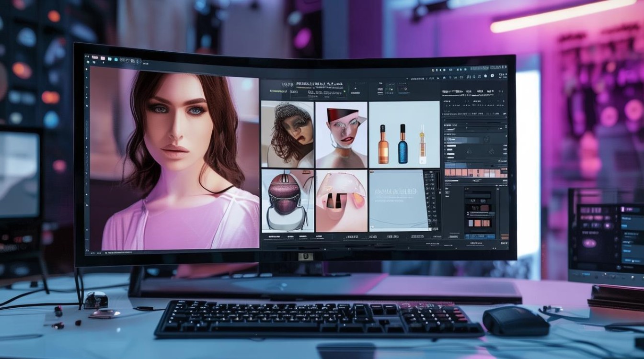Select the mesh headpiece woman thumbnail
The image size is (644, 359).
tap(287, 135)
